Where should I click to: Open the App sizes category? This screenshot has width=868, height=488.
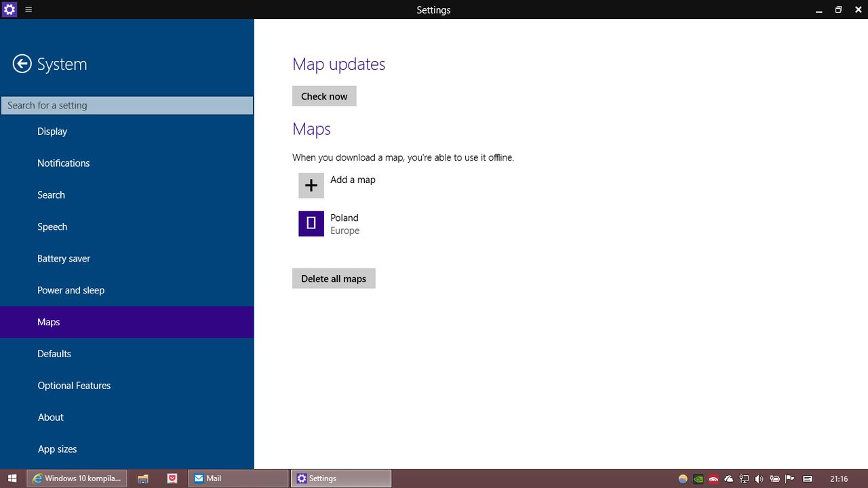click(127, 449)
